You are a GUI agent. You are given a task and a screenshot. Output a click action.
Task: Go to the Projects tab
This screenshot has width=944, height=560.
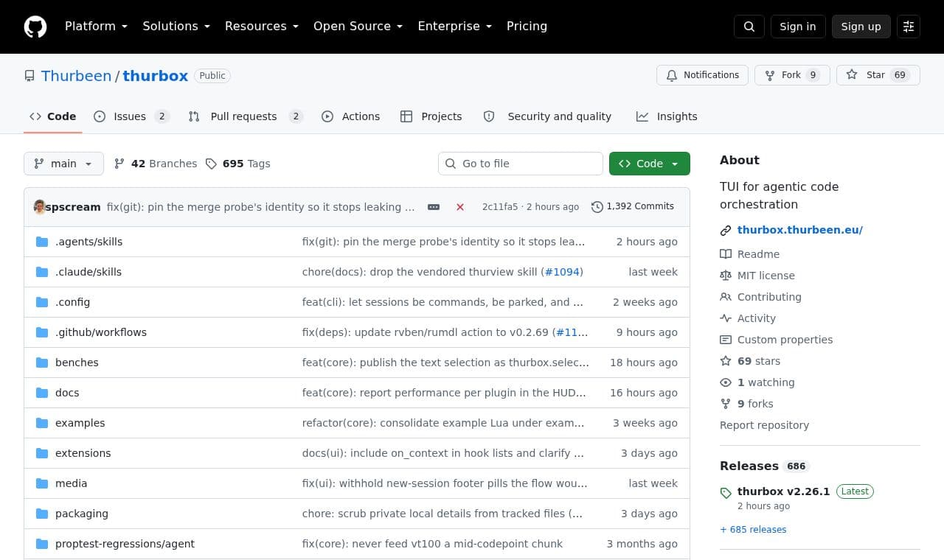tap(431, 116)
